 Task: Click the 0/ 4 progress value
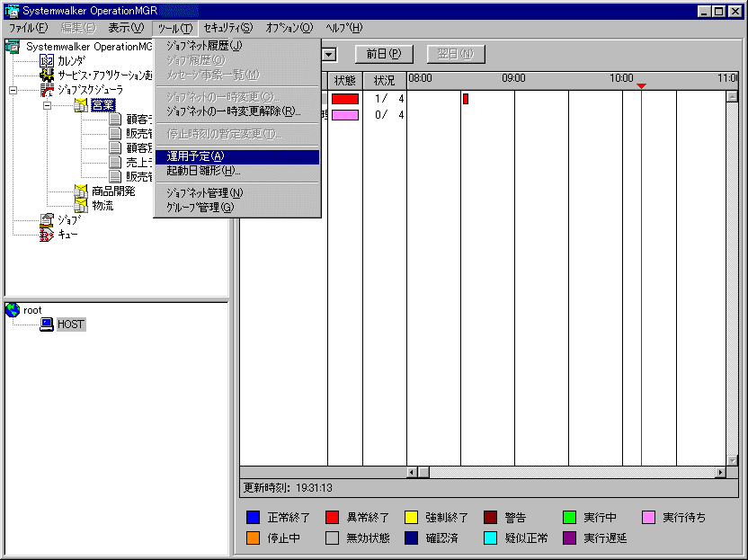(389, 115)
